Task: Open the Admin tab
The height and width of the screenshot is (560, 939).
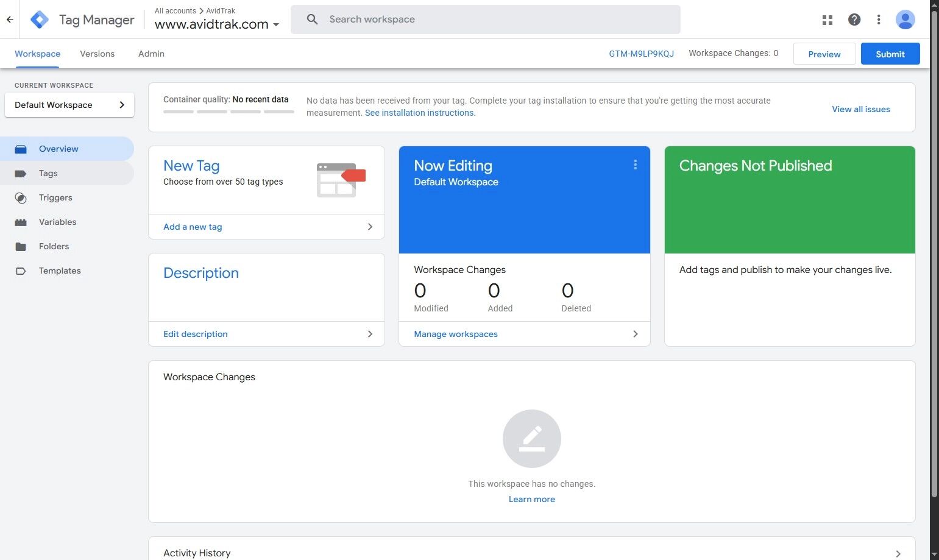Action: coord(151,54)
